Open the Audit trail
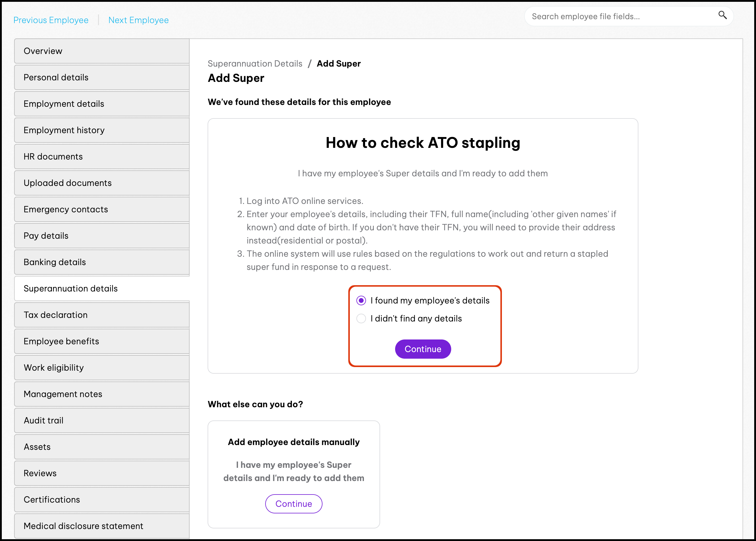 tap(102, 420)
